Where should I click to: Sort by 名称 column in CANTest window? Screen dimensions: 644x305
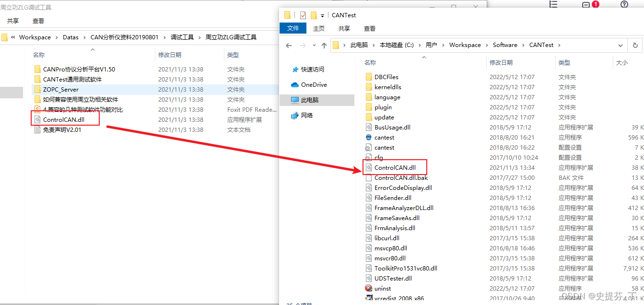pos(370,62)
